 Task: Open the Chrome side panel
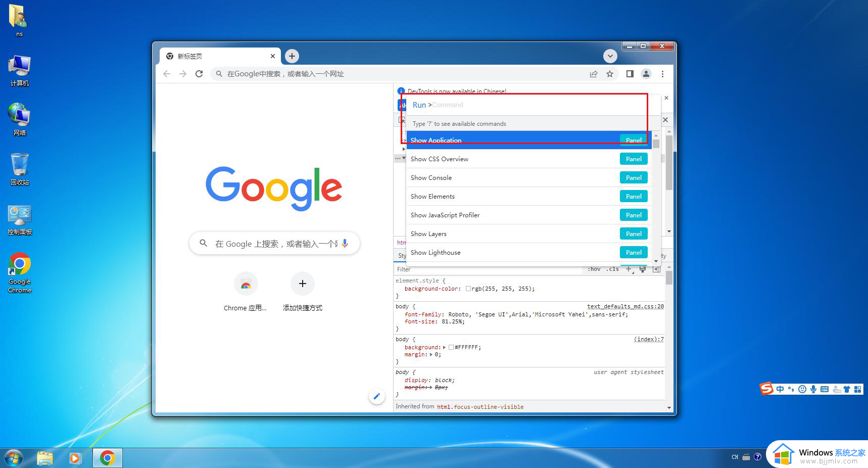pyautogui.click(x=630, y=74)
